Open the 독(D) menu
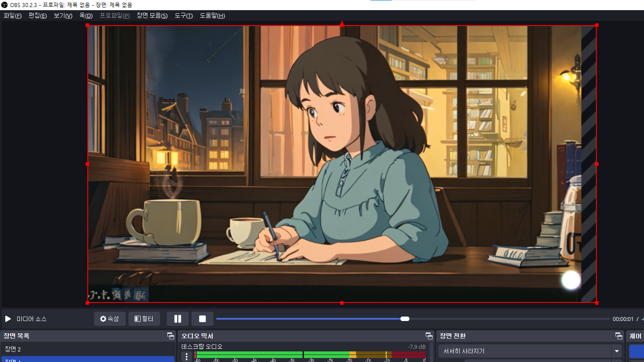Screen dimensions: 644x362 click(86, 15)
